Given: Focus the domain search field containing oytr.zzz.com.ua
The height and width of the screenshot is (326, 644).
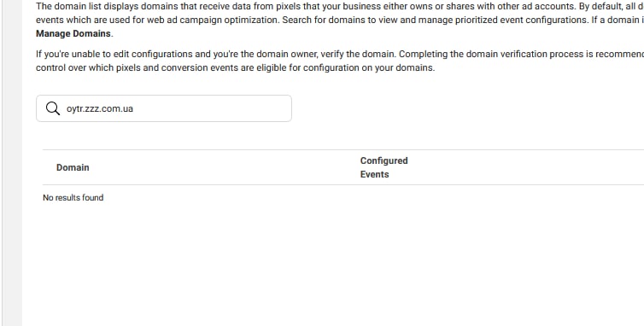Looking at the screenshot, I should click(x=164, y=108).
